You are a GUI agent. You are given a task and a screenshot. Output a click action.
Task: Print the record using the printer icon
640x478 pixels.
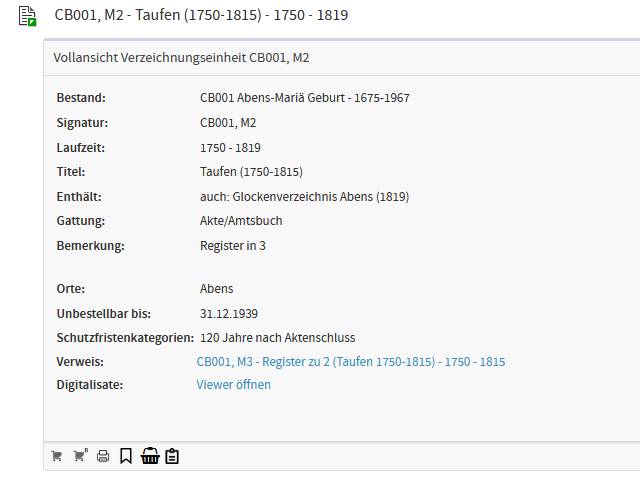[x=103, y=457]
